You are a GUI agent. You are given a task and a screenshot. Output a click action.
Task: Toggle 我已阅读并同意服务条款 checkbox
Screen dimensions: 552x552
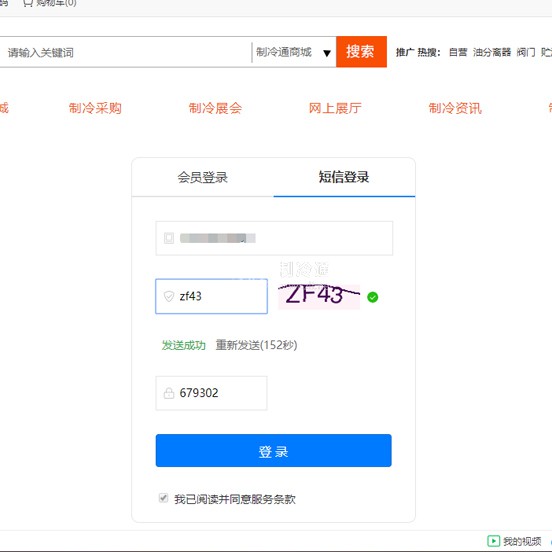tap(163, 498)
